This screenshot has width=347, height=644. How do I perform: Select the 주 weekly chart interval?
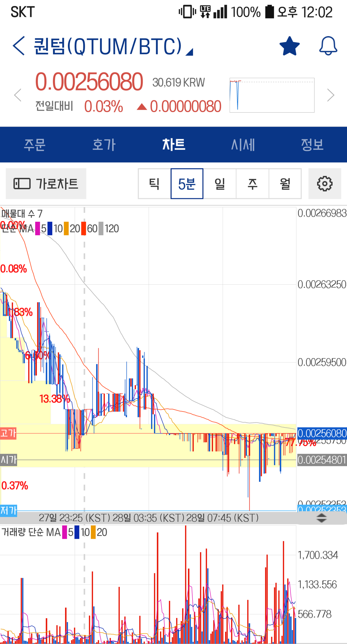tap(252, 184)
